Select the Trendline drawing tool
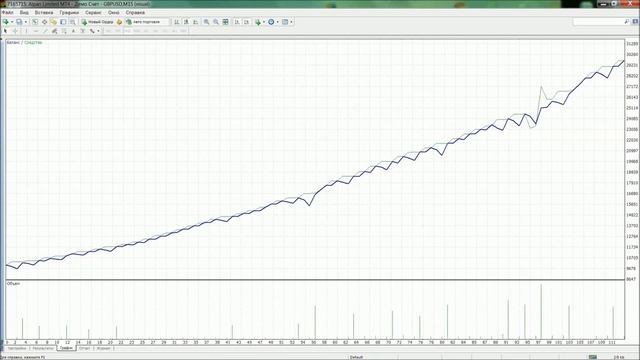 (45, 31)
